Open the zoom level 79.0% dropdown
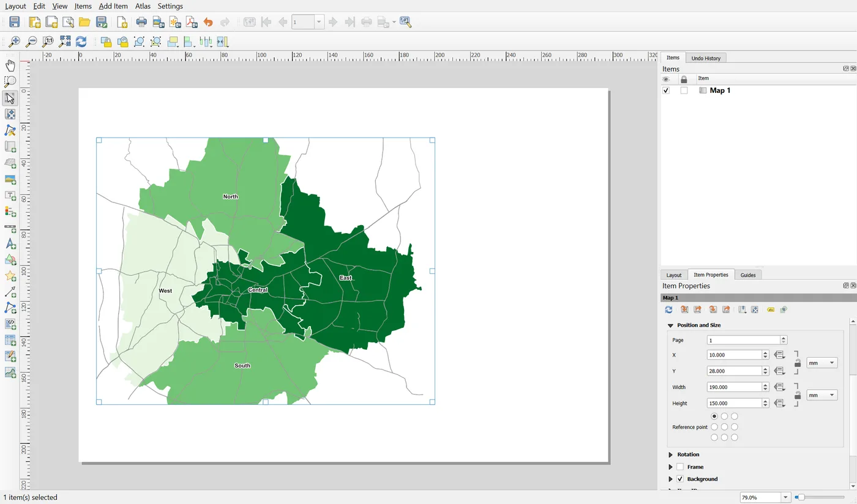 (786, 498)
